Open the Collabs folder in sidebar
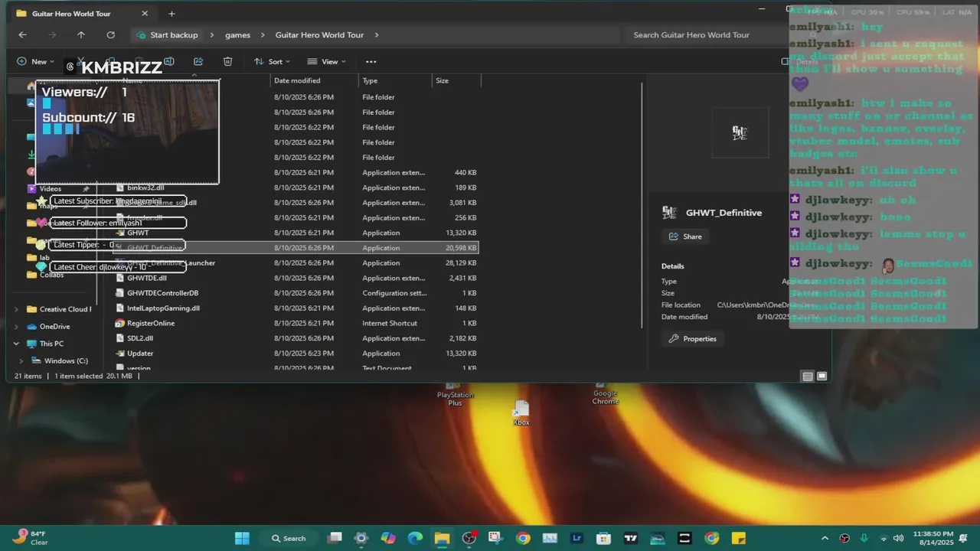 coord(52,275)
